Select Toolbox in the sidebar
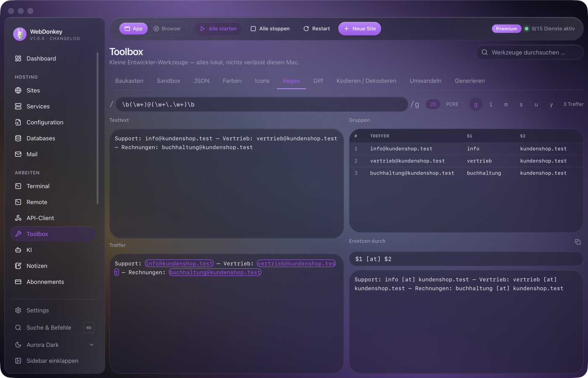The image size is (588, 378). point(53,234)
